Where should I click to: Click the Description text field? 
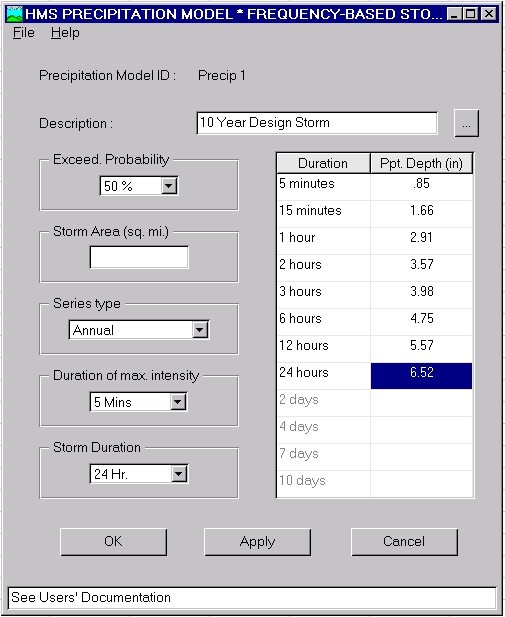317,123
